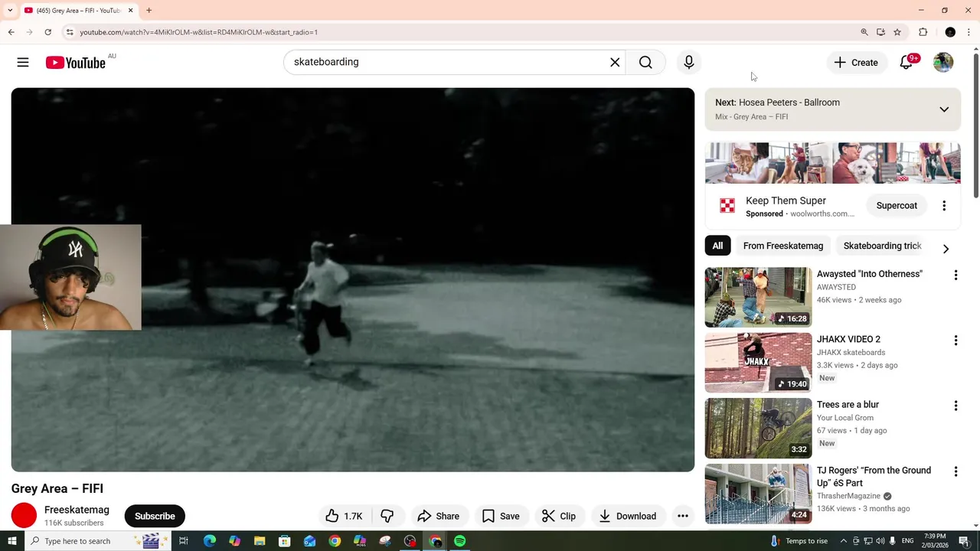This screenshot has height=551, width=980.
Task: Click the address bar URL
Action: [x=198, y=32]
